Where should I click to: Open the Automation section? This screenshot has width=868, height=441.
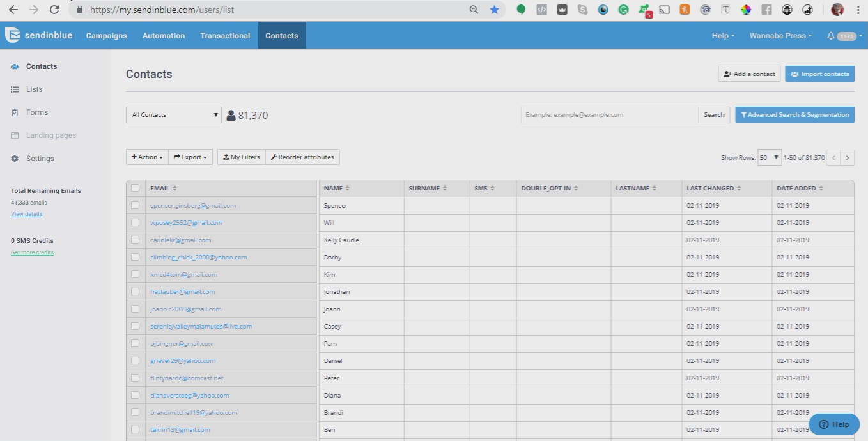(x=163, y=35)
